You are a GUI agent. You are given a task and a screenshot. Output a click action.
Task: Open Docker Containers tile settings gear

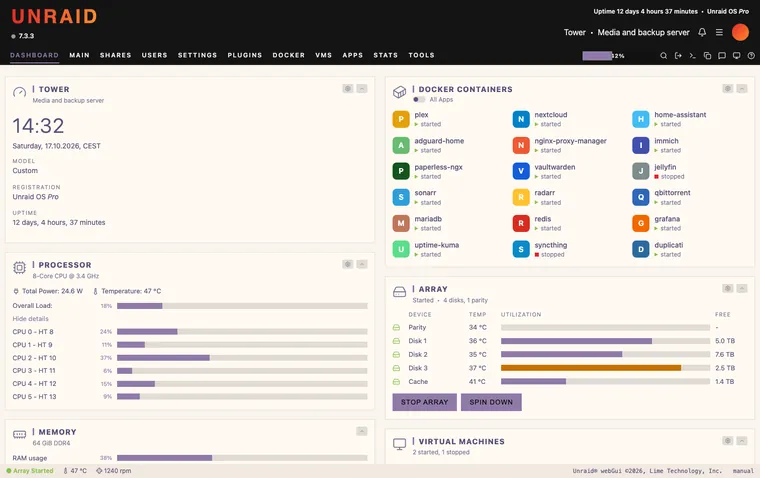[728, 89]
